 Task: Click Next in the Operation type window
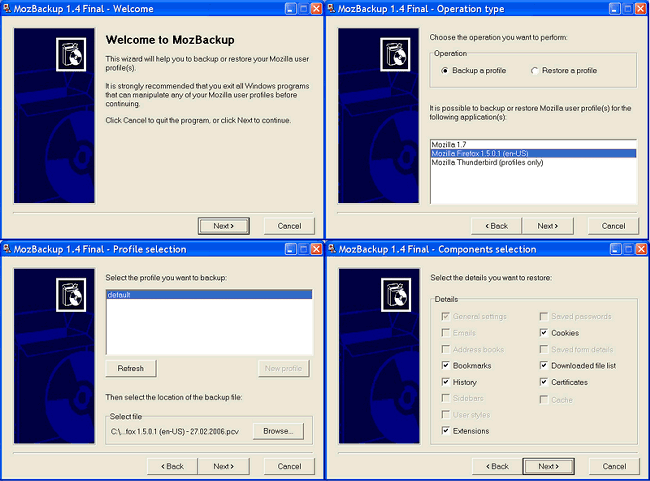click(548, 226)
